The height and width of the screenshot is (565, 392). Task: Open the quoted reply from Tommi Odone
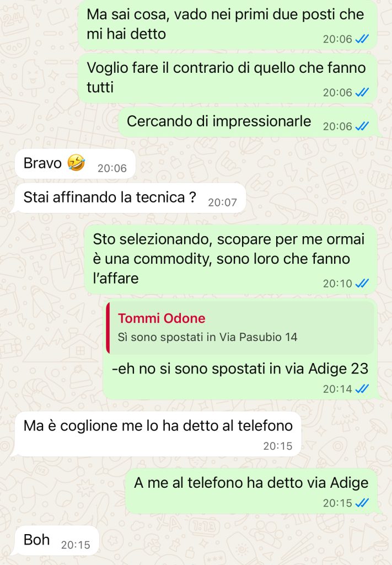[240, 328]
